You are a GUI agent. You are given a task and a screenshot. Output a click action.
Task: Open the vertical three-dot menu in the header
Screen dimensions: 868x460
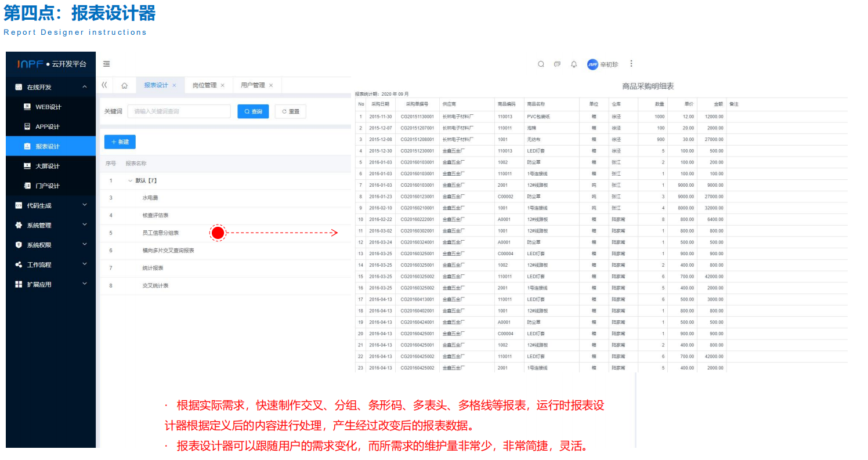click(x=631, y=64)
